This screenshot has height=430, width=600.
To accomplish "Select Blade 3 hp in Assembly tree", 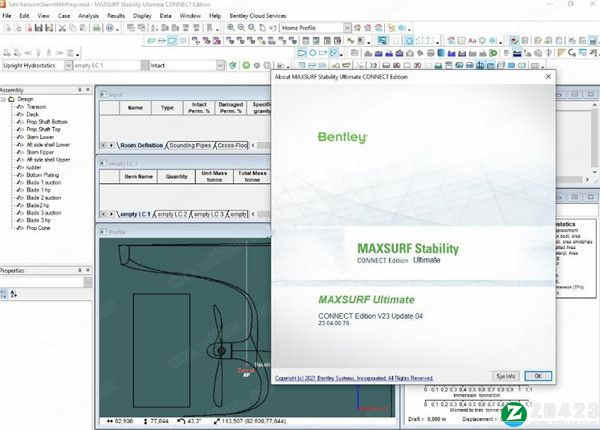I will tap(38, 220).
